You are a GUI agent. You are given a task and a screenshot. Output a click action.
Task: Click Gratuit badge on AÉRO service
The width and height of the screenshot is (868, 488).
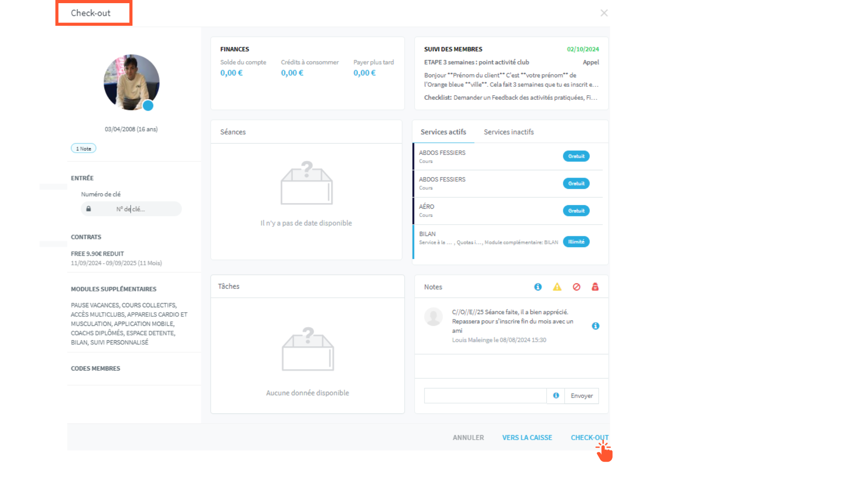(x=576, y=211)
